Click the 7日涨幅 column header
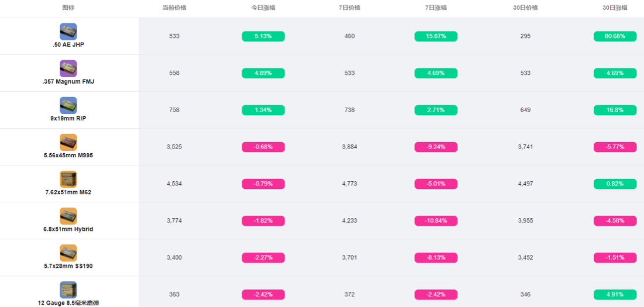 tap(436, 8)
